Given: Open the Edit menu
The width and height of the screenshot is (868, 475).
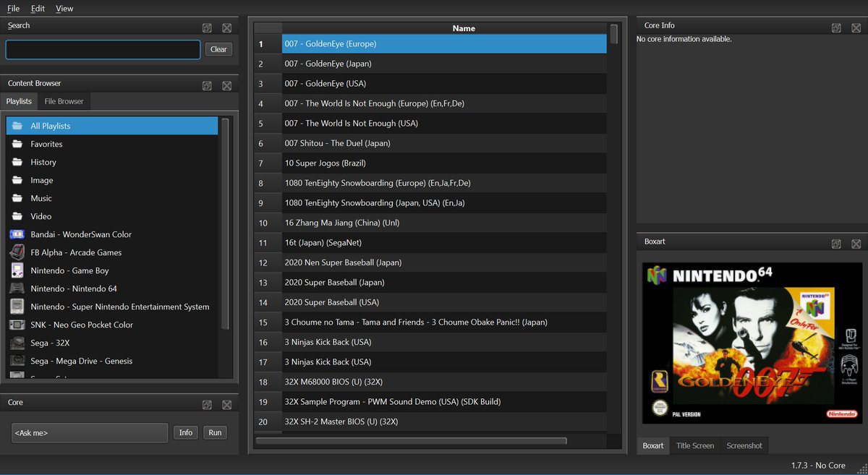Looking at the screenshot, I should (38, 9).
